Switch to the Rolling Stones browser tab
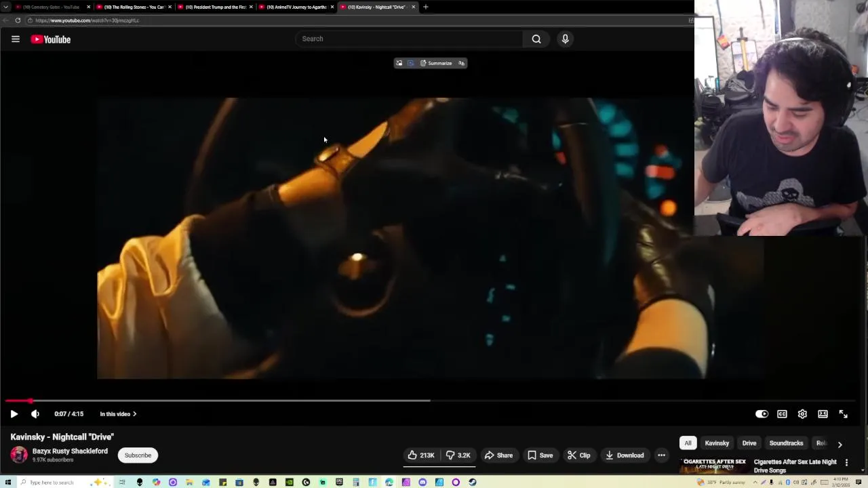868x488 pixels. 134,7
